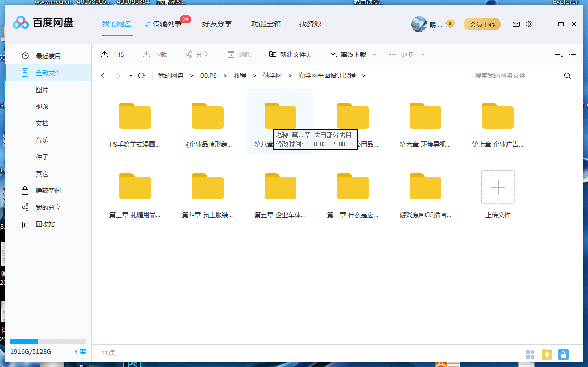The image size is (588, 367).
Task: Select the 第三章 礼赠用品 folder
Action: (x=135, y=195)
